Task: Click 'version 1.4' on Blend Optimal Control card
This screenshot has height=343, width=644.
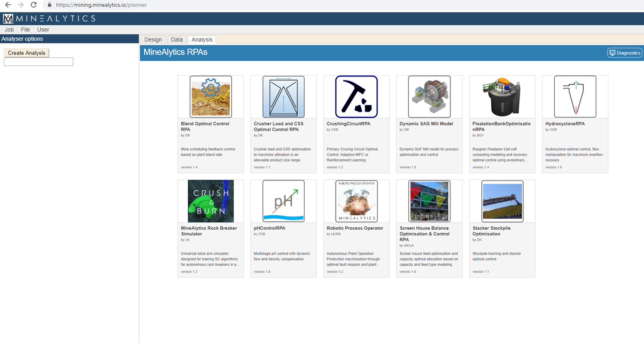Action: pyautogui.click(x=189, y=167)
